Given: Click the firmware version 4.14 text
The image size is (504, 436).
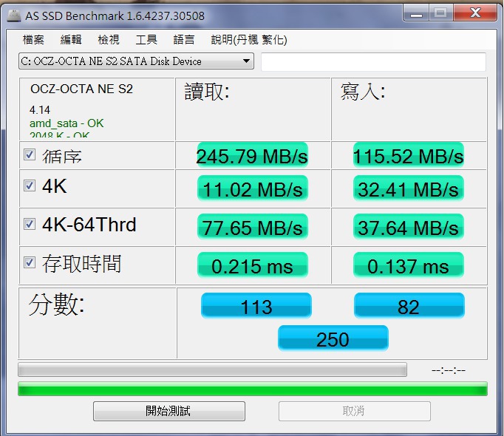Looking at the screenshot, I should [x=40, y=110].
